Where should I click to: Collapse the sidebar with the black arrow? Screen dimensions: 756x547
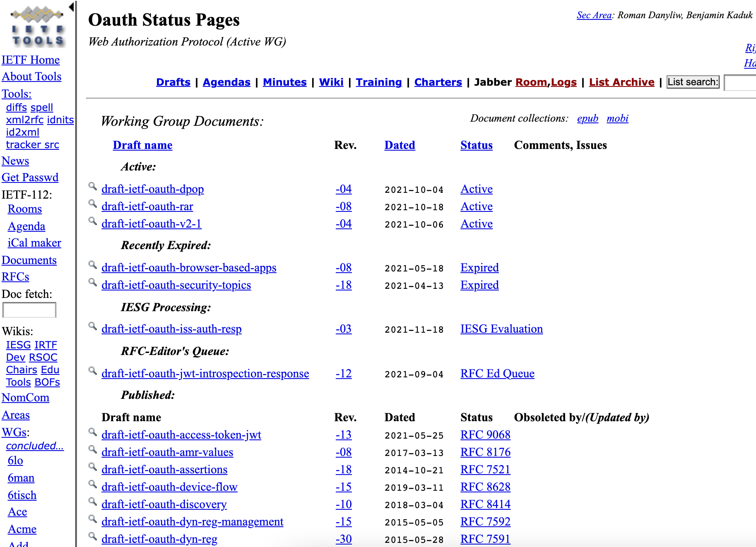coord(72,7)
